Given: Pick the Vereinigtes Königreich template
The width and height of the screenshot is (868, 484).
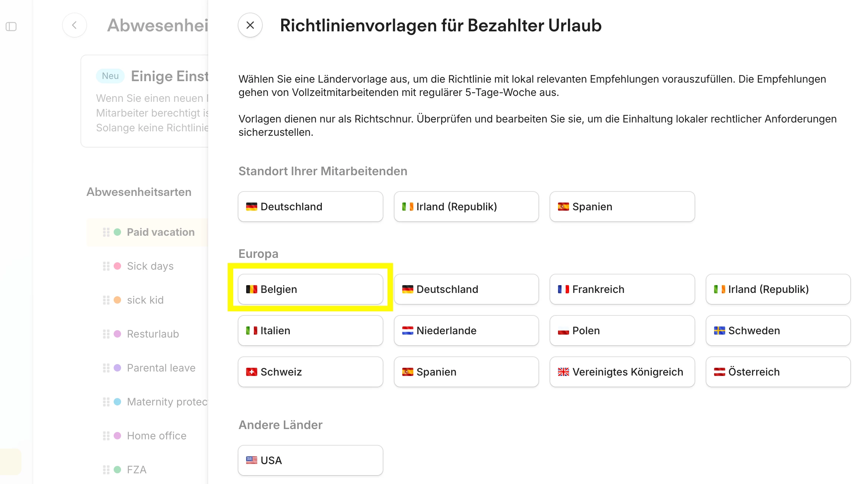Looking at the screenshot, I should click(622, 372).
